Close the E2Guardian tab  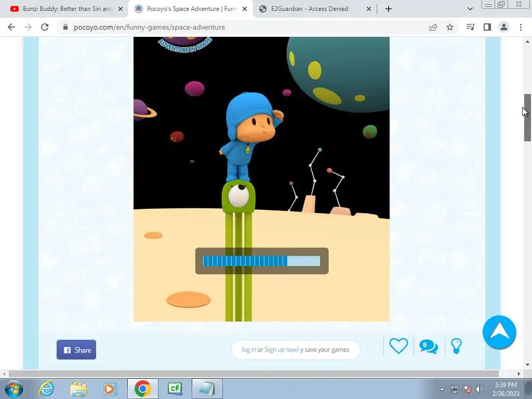click(x=369, y=9)
